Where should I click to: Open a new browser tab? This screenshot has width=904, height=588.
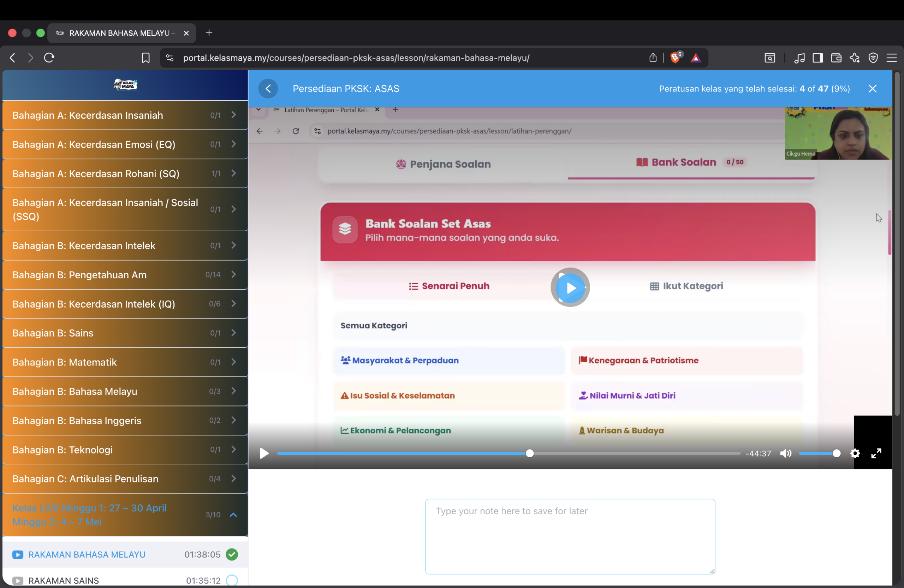(209, 33)
